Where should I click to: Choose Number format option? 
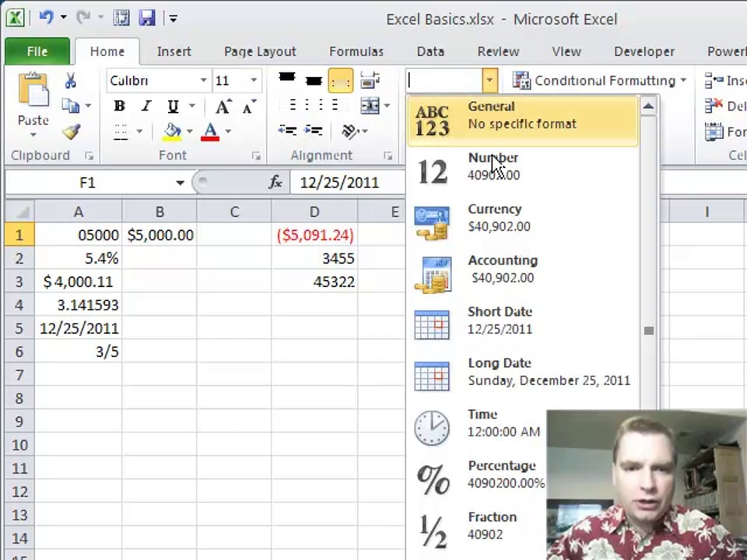523,171
